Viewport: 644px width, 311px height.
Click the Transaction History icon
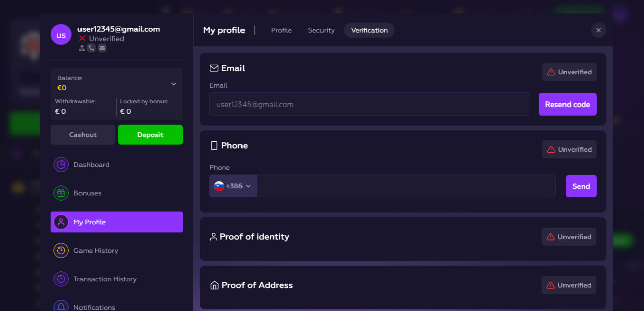pos(61,279)
